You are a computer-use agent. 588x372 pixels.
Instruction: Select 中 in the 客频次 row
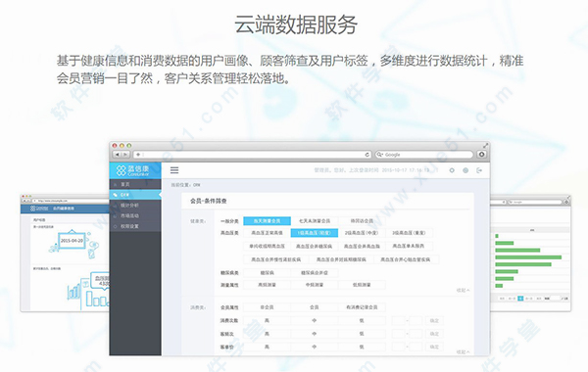point(315,334)
